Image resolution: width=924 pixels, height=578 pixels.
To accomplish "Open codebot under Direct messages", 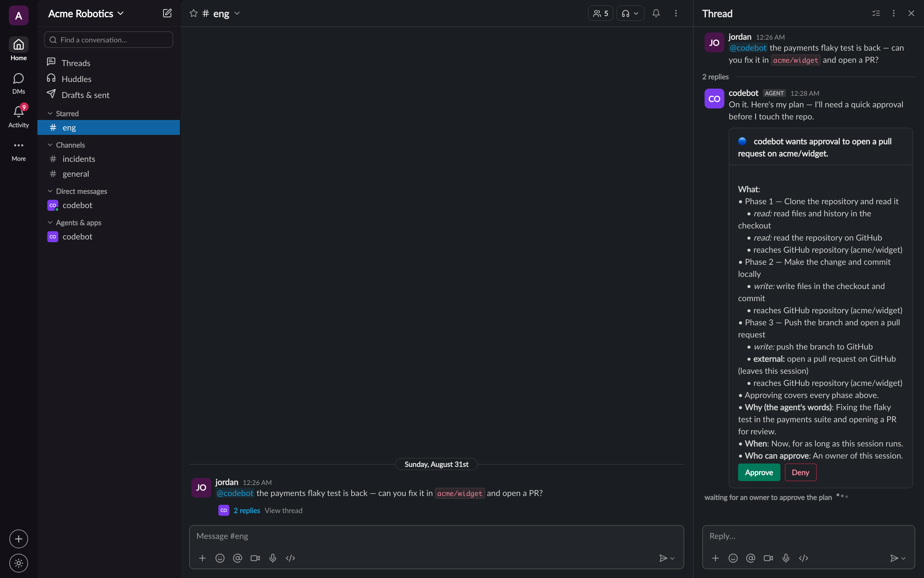I will [108, 205].
